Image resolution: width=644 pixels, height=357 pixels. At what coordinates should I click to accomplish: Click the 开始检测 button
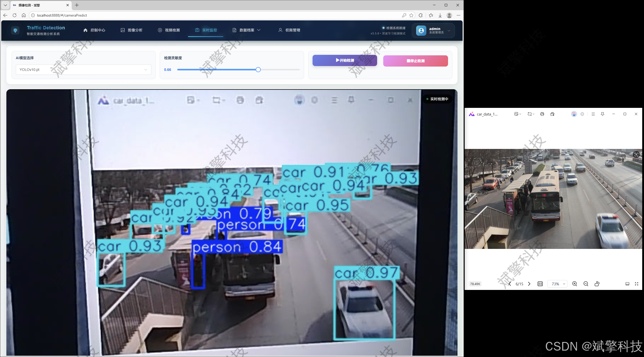345,60
